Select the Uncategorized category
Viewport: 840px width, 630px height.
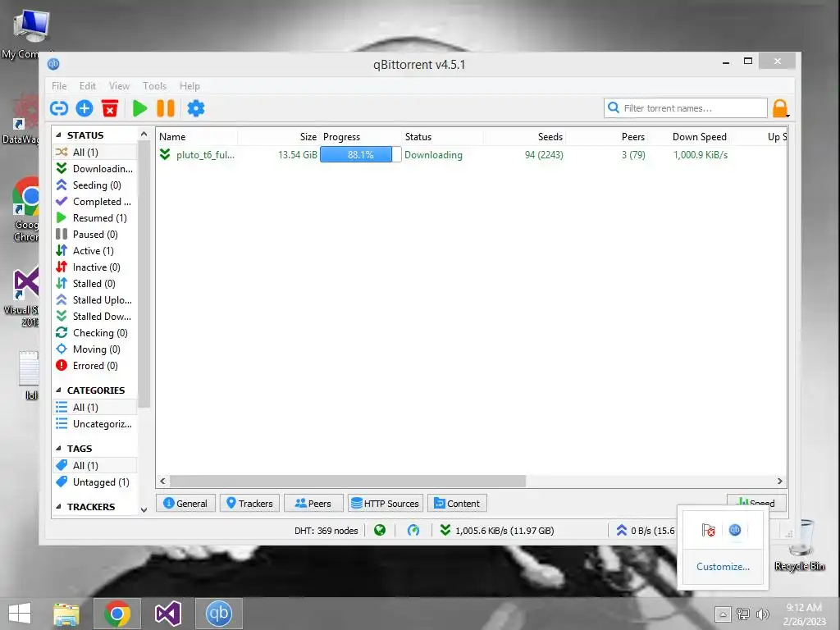95,424
